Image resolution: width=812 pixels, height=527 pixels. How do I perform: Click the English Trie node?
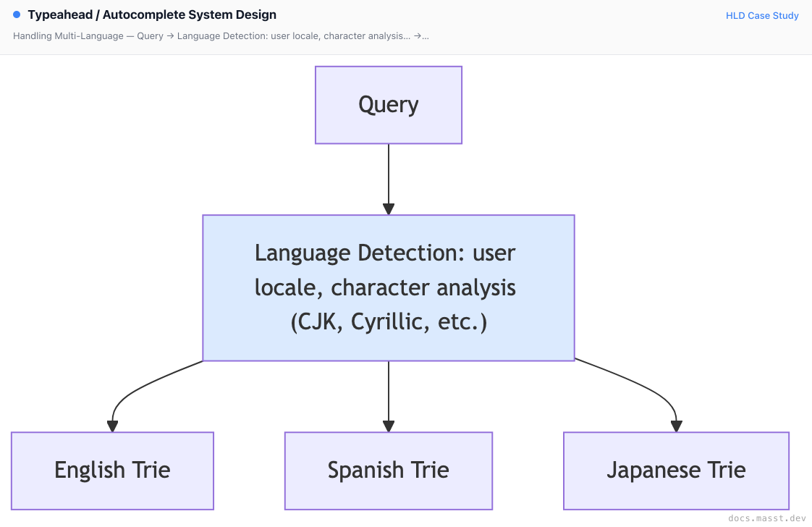(112, 471)
